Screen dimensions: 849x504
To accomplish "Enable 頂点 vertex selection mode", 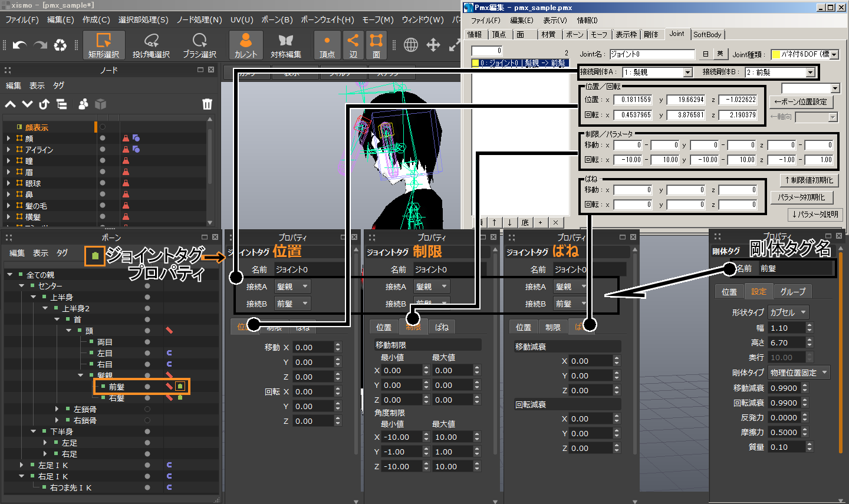I will [327, 45].
